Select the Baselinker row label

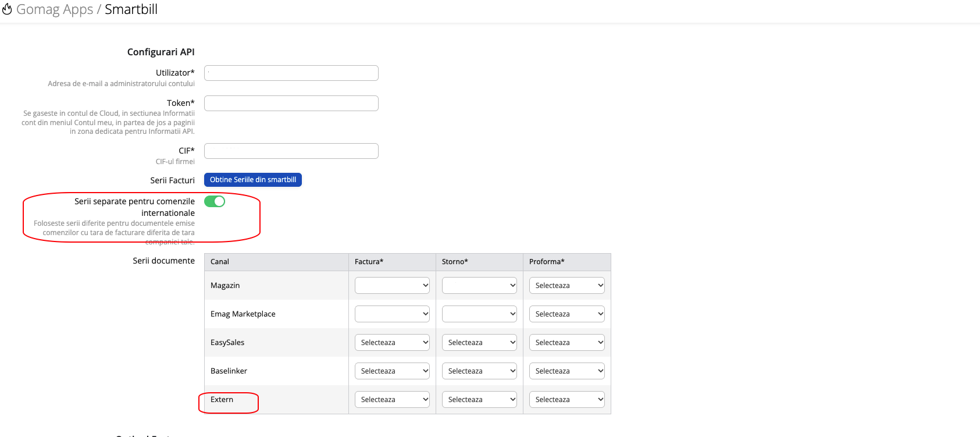(x=229, y=371)
